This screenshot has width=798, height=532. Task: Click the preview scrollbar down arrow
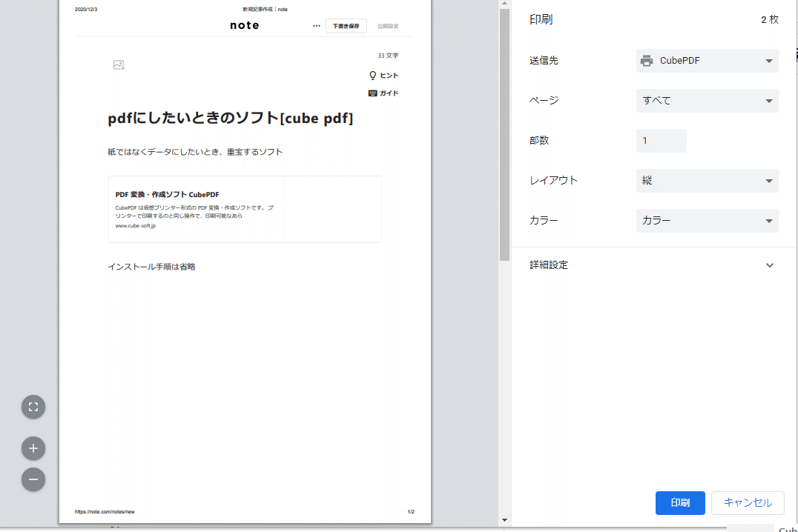click(x=504, y=520)
